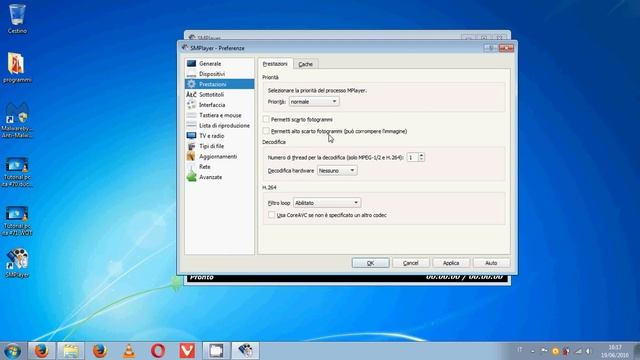Enable Permetti scarto fotogrammi checkbox

click(x=266, y=119)
